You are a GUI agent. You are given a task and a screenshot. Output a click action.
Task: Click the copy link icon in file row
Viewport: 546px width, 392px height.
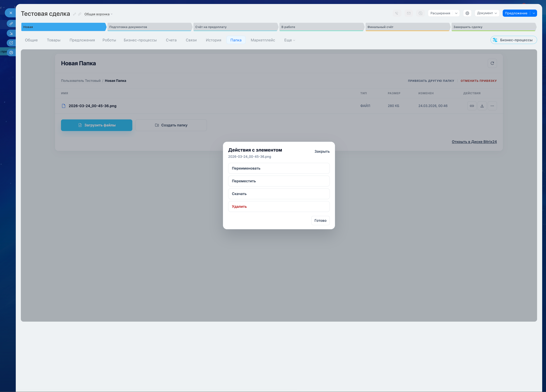click(x=472, y=106)
